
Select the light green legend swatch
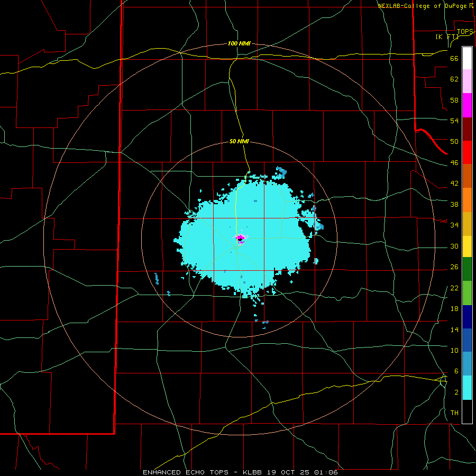pos(467,293)
